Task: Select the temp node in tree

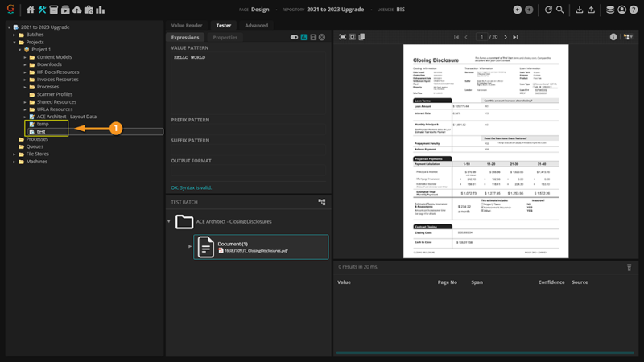Action: [x=43, y=124]
